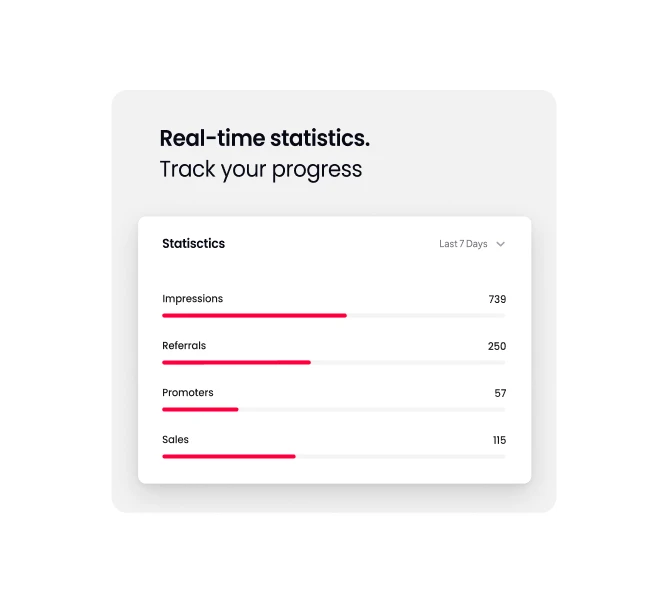Click the Promoters value 57
The image size is (662, 595).
(500, 394)
